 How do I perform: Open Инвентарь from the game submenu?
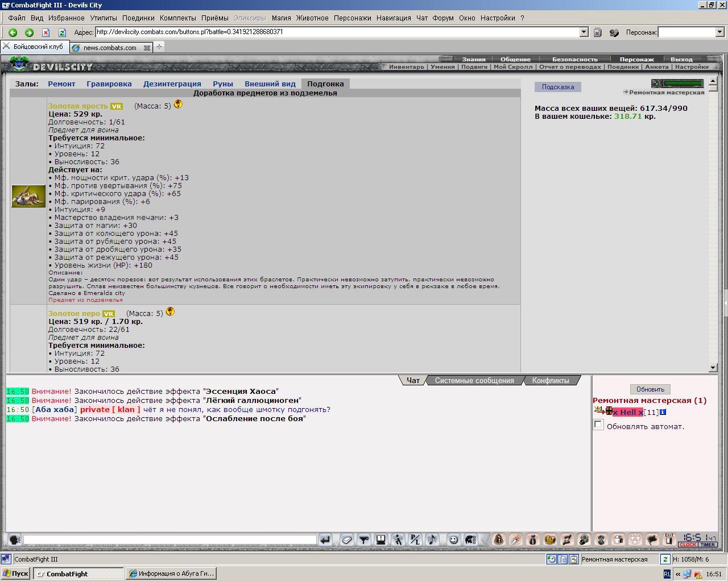tap(407, 66)
